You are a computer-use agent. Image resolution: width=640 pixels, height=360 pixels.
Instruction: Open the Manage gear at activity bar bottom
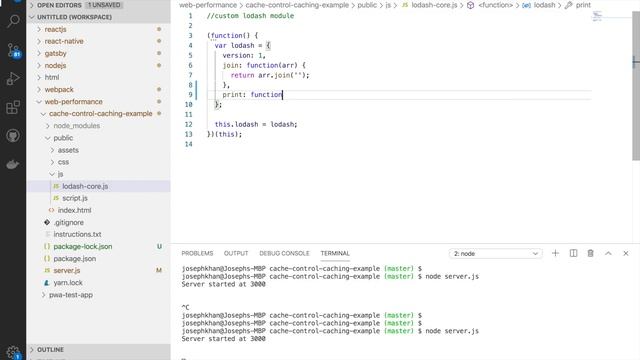pos(13,352)
